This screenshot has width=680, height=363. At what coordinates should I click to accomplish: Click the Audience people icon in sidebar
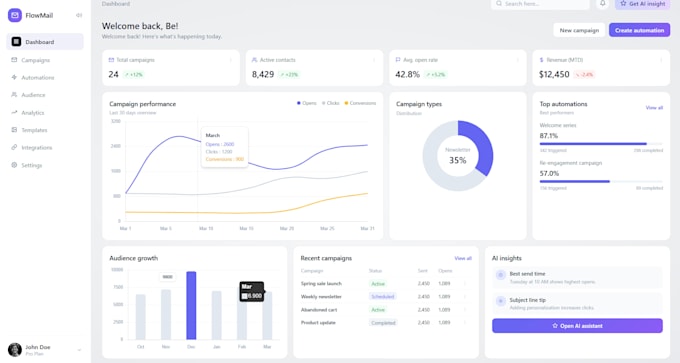coord(14,95)
